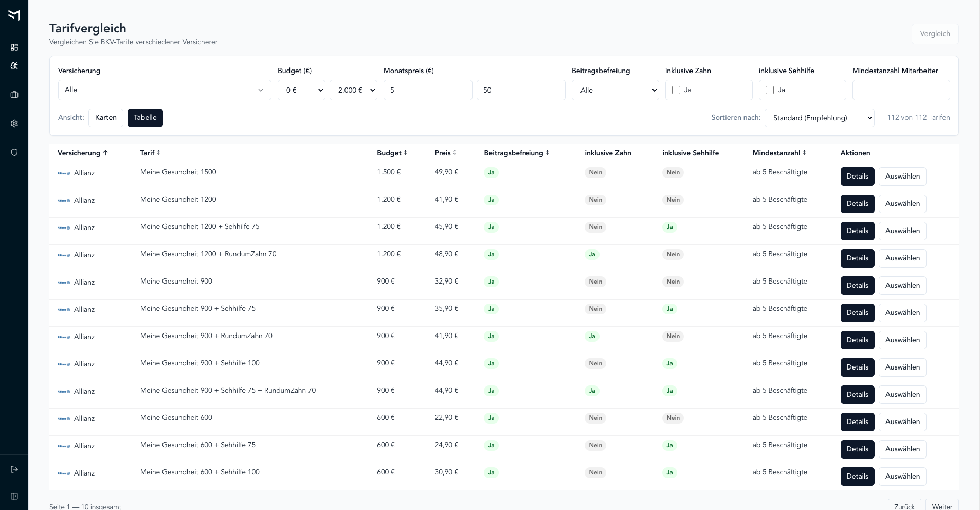Check the inklusive Sehhilfe Ja checkbox
This screenshot has height=510, width=980.
pos(770,90)
